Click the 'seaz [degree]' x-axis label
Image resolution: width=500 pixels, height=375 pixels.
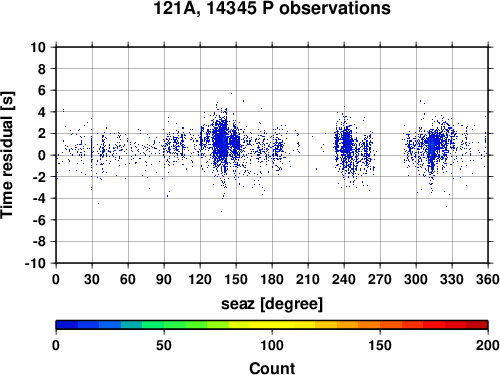[x=272, y=304]
